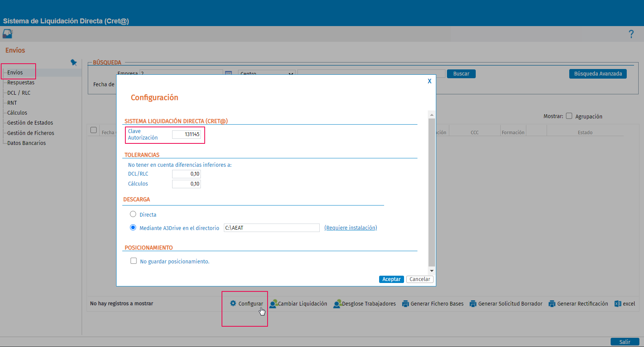The height and width of the screenshot is (347, 644).
Task: Click the app icon below the title
Action: click(8, 34)
